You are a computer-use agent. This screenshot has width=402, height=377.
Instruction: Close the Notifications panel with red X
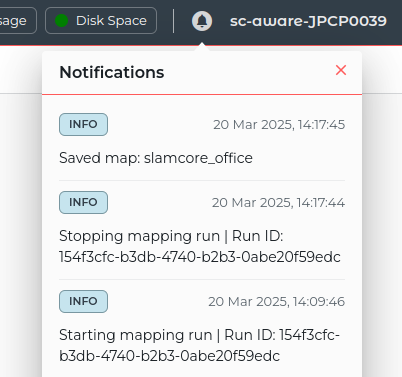(341, 70)
